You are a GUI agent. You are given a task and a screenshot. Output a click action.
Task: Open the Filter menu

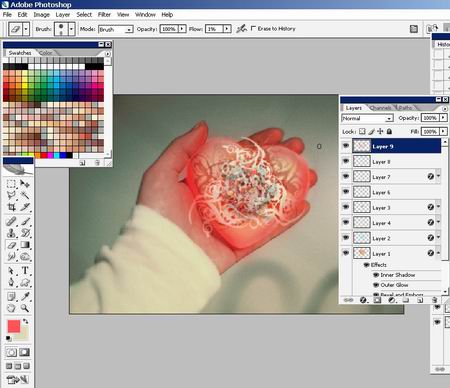click(104, 15)
